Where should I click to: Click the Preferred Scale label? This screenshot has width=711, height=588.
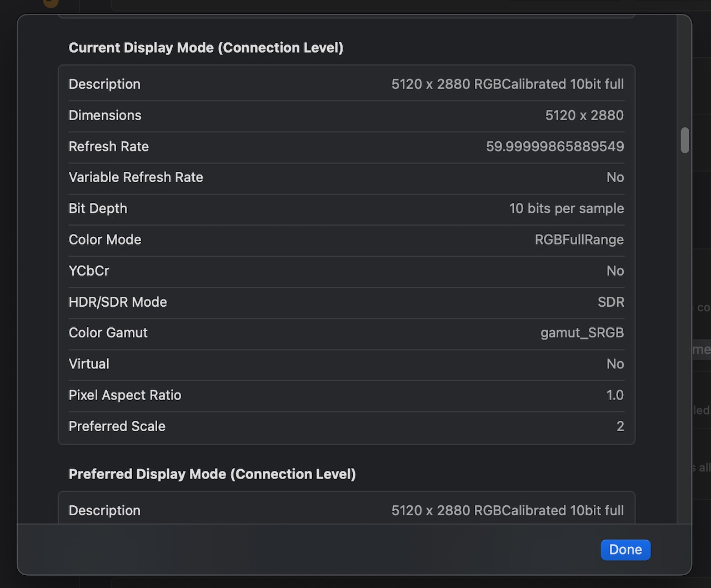117,426
